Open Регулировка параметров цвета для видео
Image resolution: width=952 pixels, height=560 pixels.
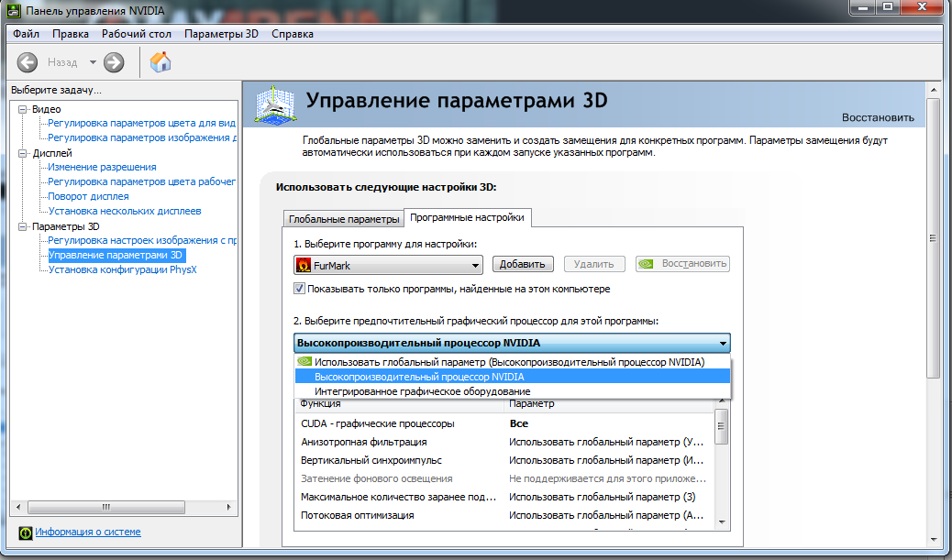(x=141, y=123)
